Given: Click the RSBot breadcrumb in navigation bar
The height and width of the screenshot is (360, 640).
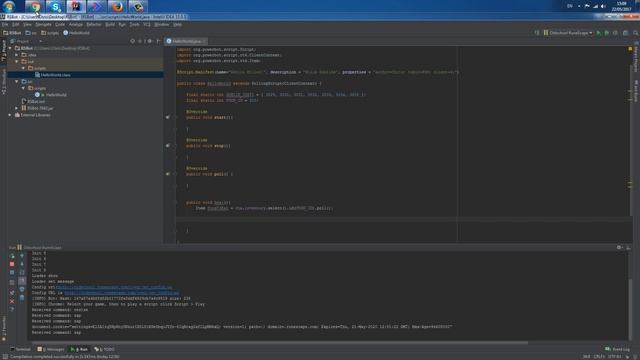Looking at the screenshot, I should tap(12, 33).
